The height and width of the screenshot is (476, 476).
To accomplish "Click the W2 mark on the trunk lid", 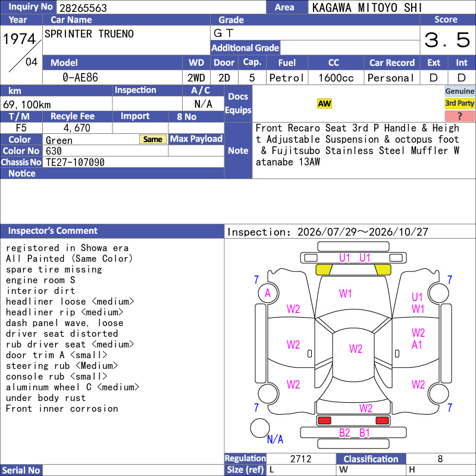I will click(x=365, y=408).
